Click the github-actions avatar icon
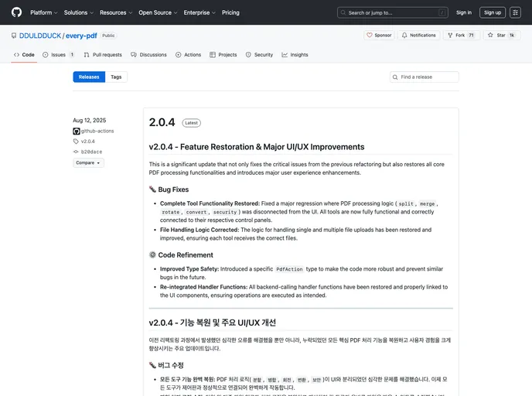 (77, 131)
